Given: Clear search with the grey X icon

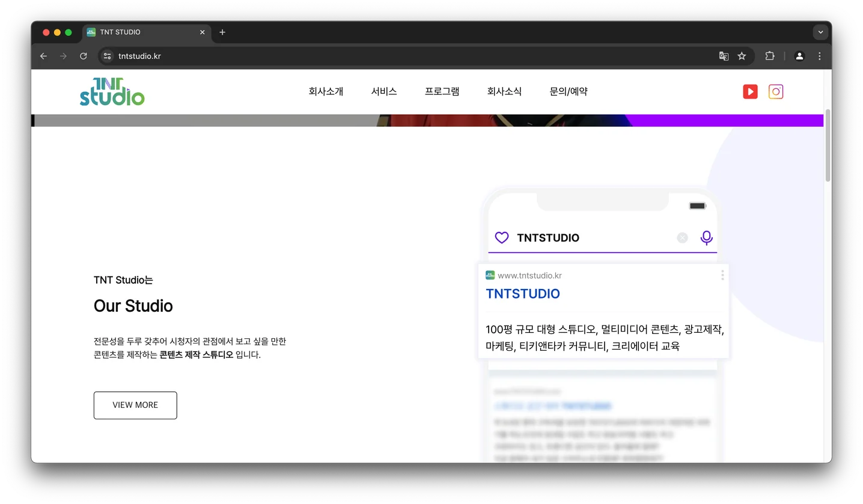Looking at the screenshot, I should coord(682,238).
